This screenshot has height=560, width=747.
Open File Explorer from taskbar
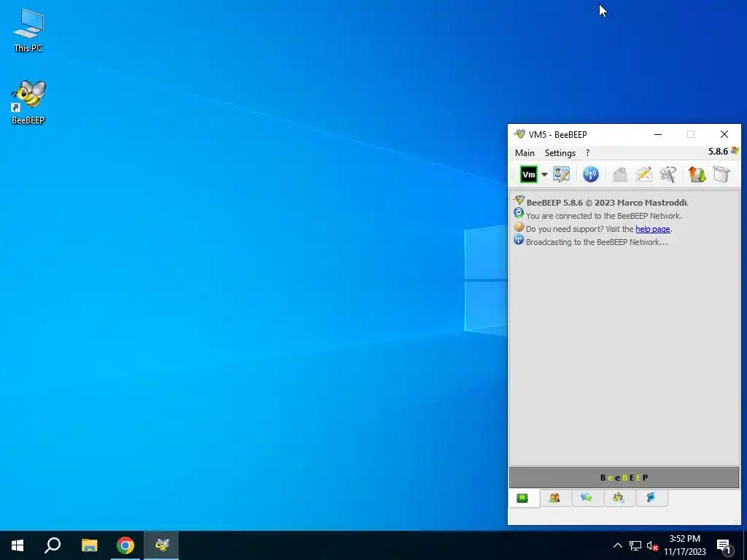[x=89, y=545]
